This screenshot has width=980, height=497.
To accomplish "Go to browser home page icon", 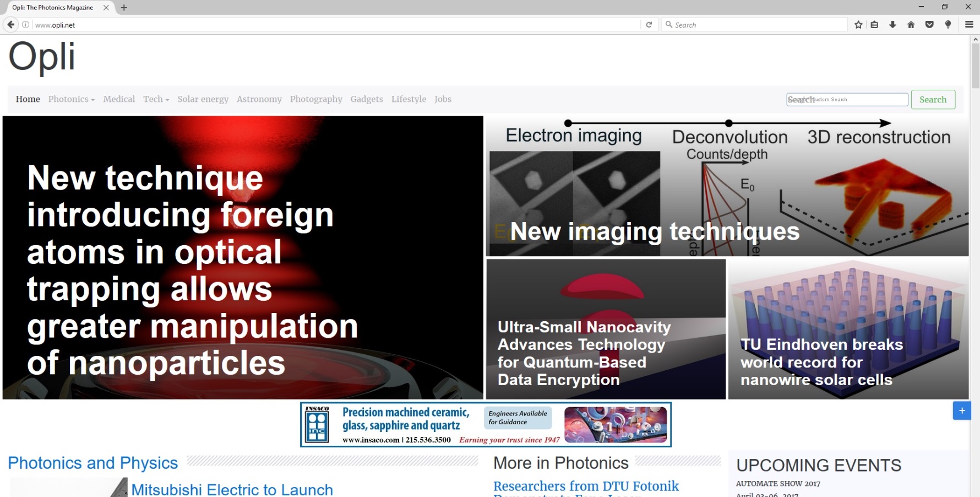I will coord(911,25).
